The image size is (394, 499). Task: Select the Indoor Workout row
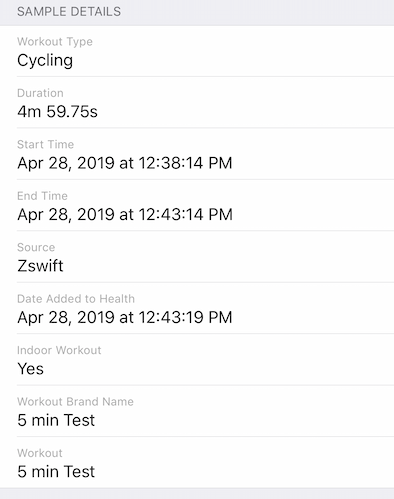(x=197, y=360)
